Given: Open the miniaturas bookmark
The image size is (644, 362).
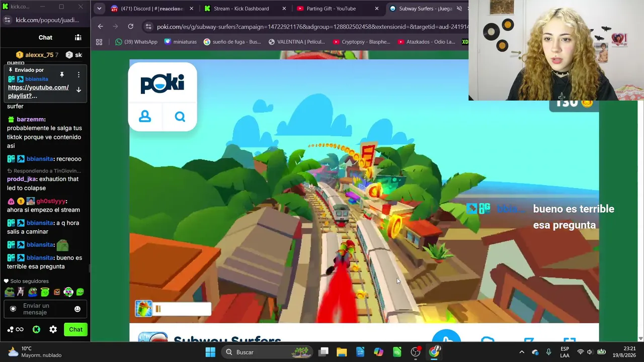Looking at the screenshot, I should click(x=181, y=42).
